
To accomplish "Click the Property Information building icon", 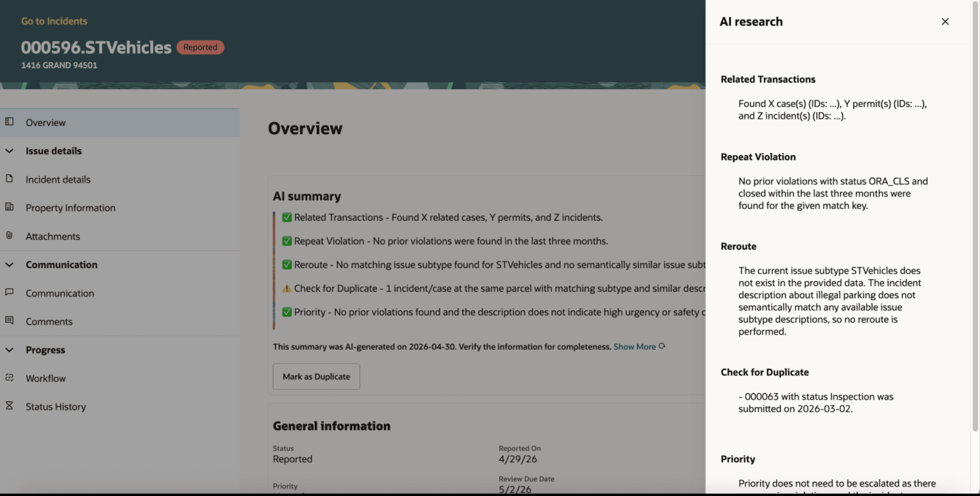I will click(9, 207).
